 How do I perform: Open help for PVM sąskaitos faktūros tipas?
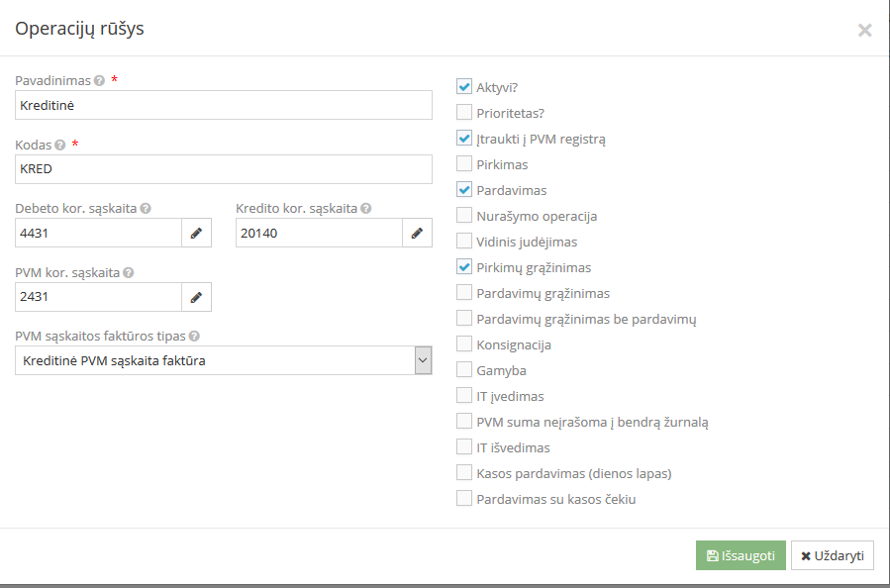coord(194,337)
